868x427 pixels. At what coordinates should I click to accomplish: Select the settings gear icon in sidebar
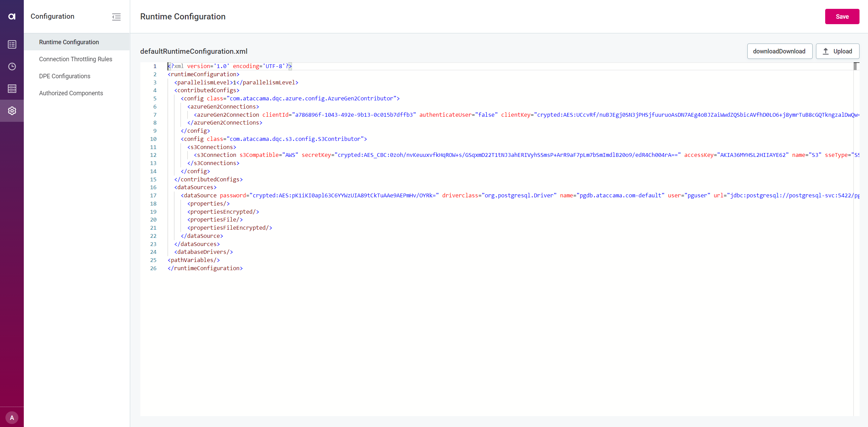pyautogui.click(x=12, y=111)
